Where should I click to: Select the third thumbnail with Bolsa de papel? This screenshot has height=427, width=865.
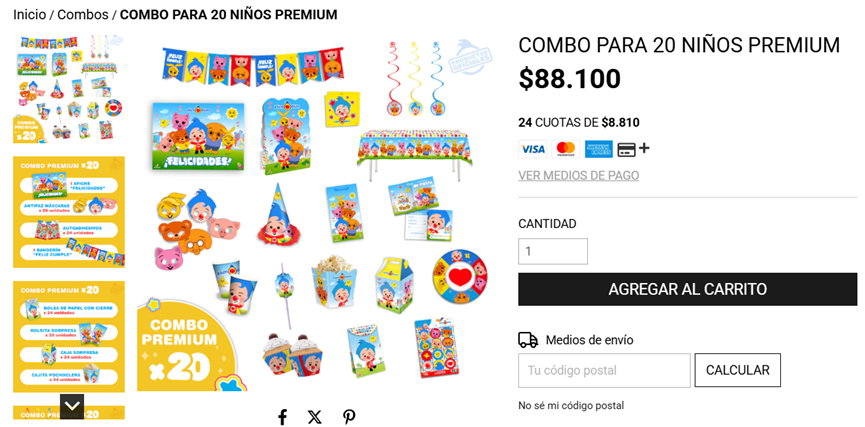click(69, 337)
